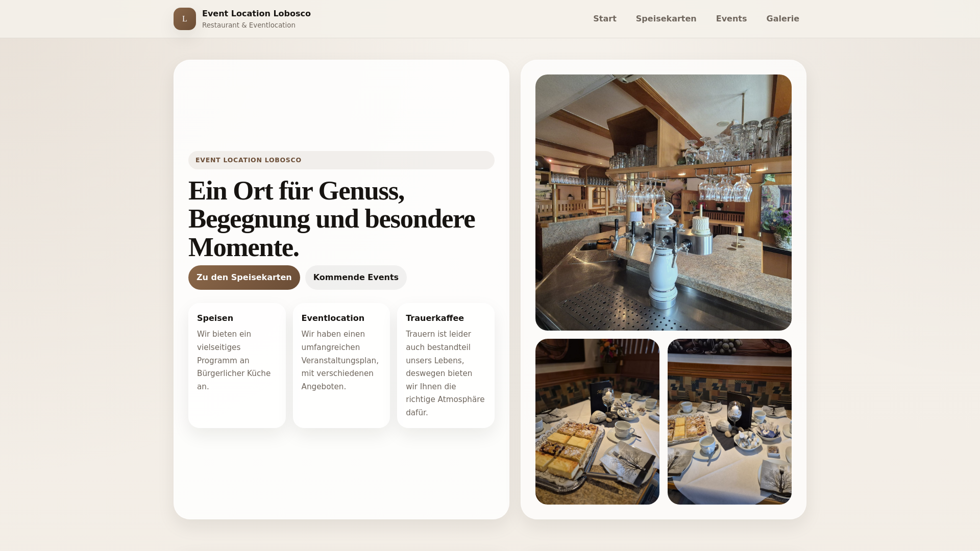The height and width of the screenshot is (551, 980).
Task: Click the Zu den Speisekarten button
Action: 244,278
